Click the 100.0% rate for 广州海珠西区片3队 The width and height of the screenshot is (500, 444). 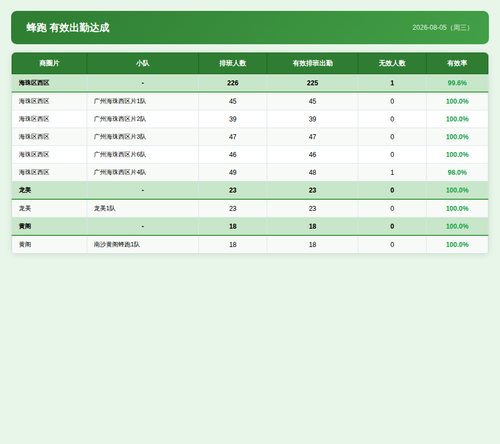tap(457, 137)
